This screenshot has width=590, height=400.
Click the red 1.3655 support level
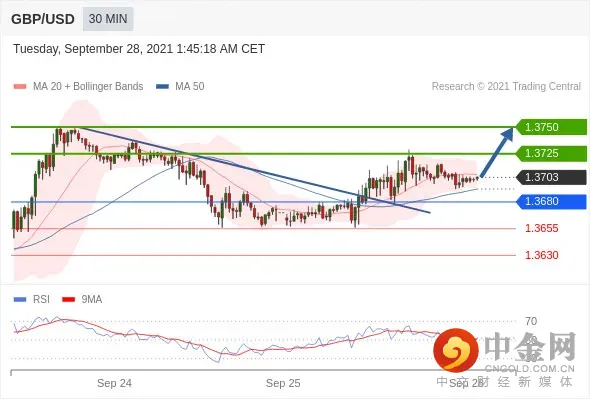pos(541,228)
